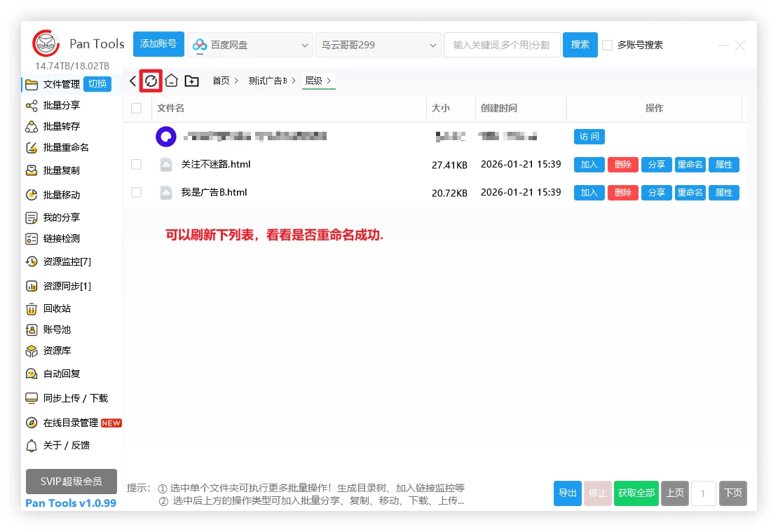Viewport: 778px width, 532px height.
Task: Open 批量分享 from the sidebar
Action: (x=61, y=105)
